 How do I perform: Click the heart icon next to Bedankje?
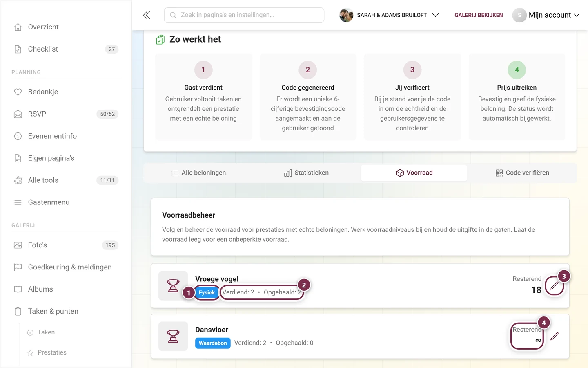(x=18, y=92)
